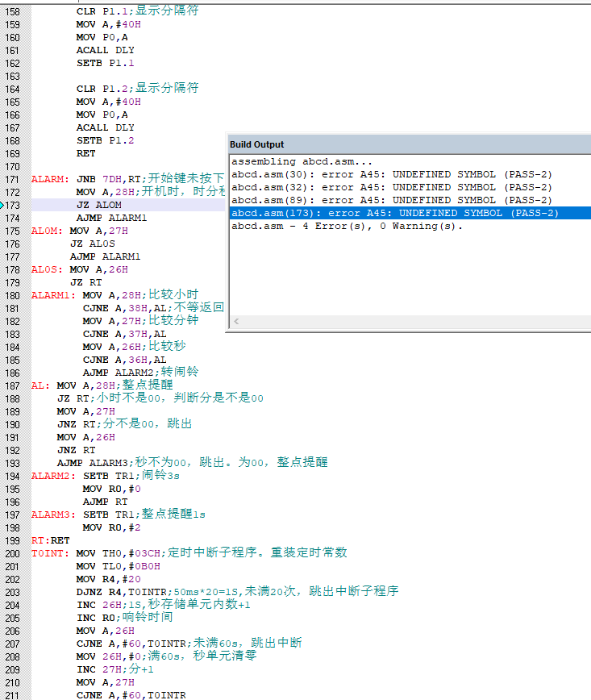Click the Build Output scroll left arrow
The width and height of the screenshot is (591, 700).
[236, 322]
